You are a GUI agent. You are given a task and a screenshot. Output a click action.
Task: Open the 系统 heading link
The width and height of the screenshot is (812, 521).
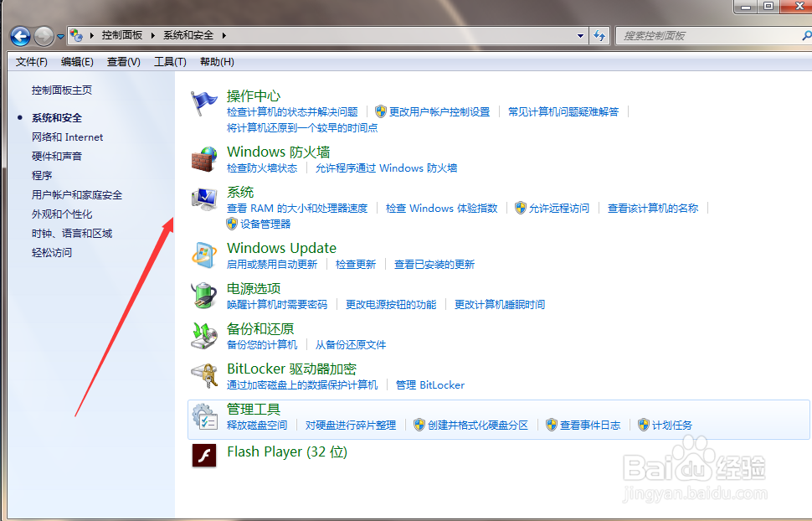[240, 193]
